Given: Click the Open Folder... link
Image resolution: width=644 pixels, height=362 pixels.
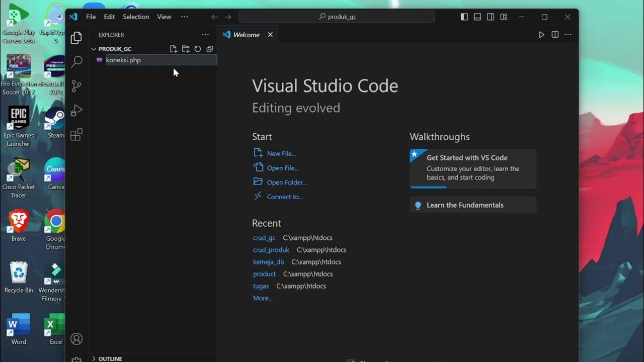Looking at the screenshot, I should [287, 183].
